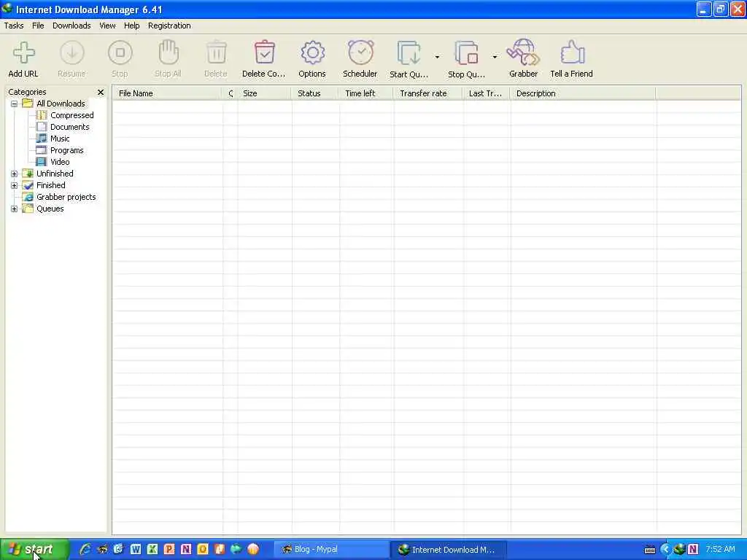
Task: Open the Tasks menu
Action: tap(14, 26)
